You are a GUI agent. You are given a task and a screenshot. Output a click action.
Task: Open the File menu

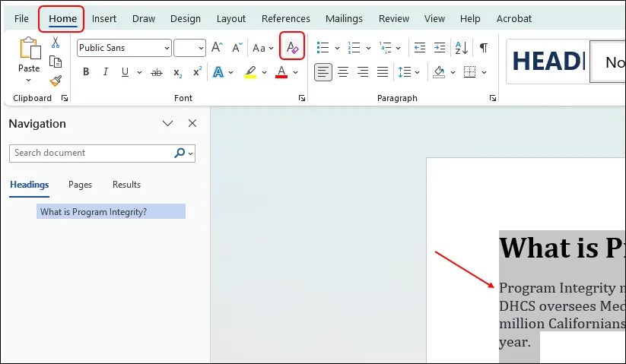click(x=21, y=19)
